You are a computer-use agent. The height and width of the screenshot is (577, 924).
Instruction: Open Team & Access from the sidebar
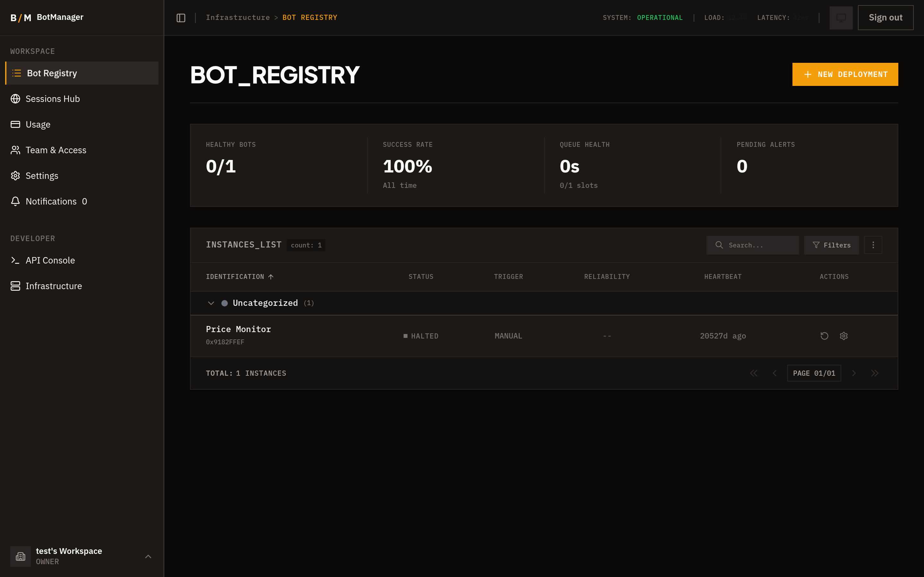coord(56,150)
